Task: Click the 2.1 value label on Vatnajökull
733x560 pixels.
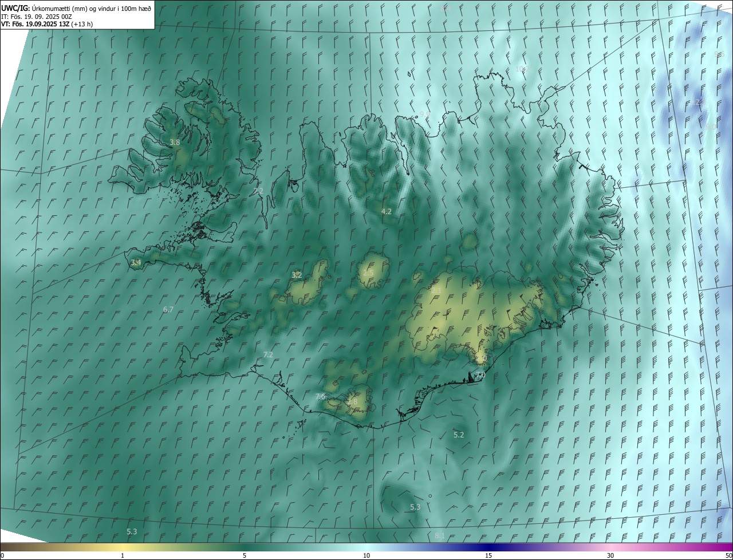Action: (x=436, y=290)
